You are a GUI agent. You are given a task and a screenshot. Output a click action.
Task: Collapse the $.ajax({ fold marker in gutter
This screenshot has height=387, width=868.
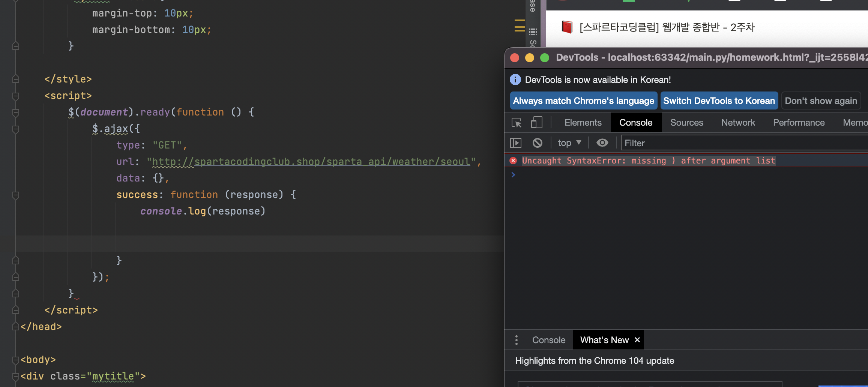16,129
